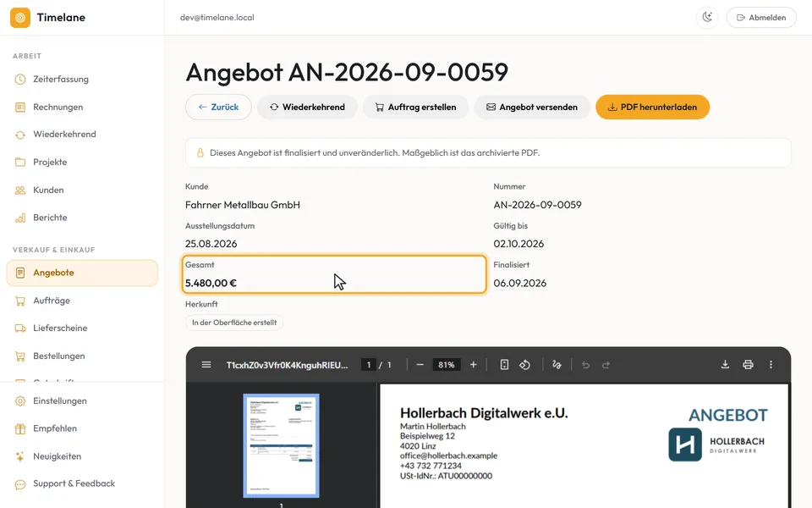Click 'In der Oberfläche erstellt' badge
Screen dimensions: 812x508
(x=234, y=323)
